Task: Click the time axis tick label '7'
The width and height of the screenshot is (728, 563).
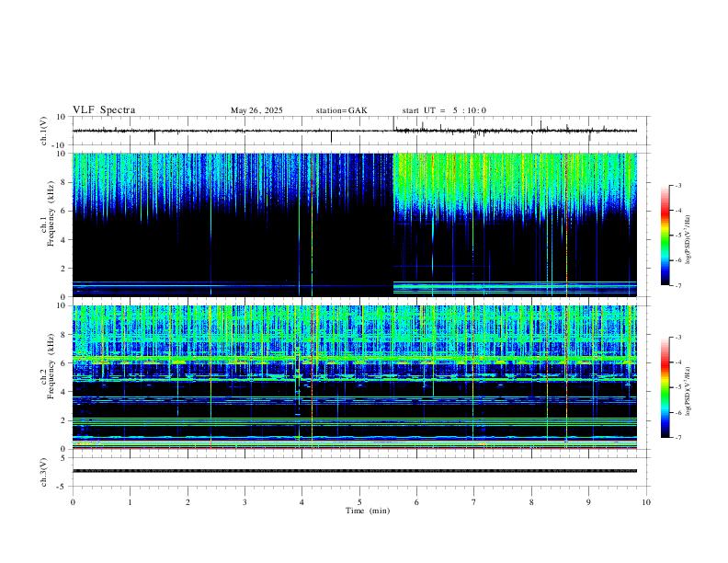Action: (474, 502)
